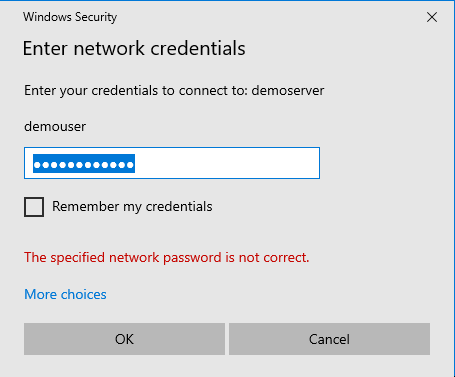Click the demoserver name in the prompt
This screenshot has height=377, width=455.
tap(288, 91)
